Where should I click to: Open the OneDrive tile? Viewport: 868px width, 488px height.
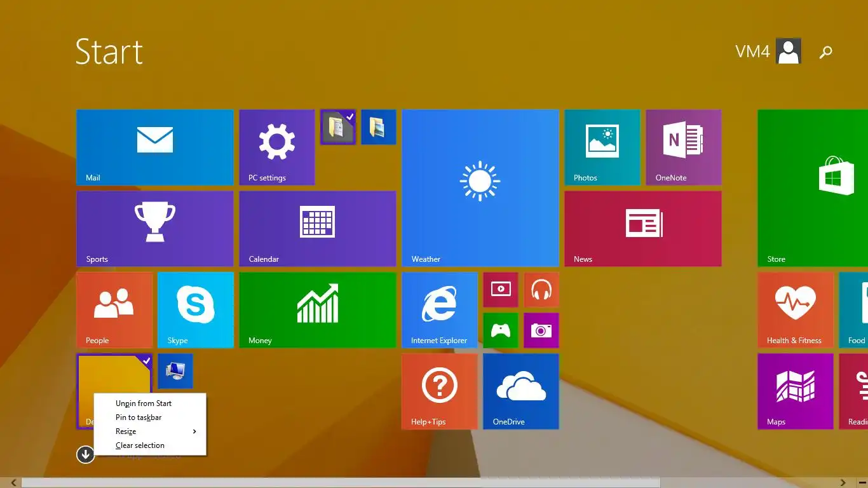tap(521, 391)
